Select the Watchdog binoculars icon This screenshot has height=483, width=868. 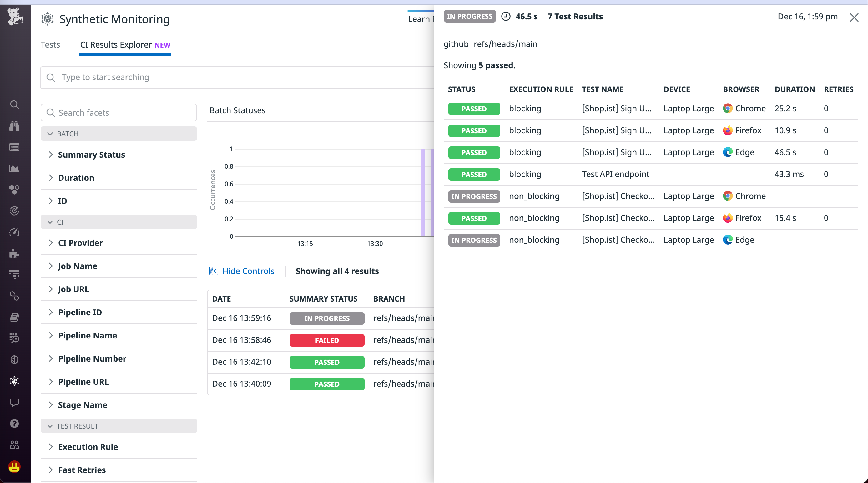[14, 125]
